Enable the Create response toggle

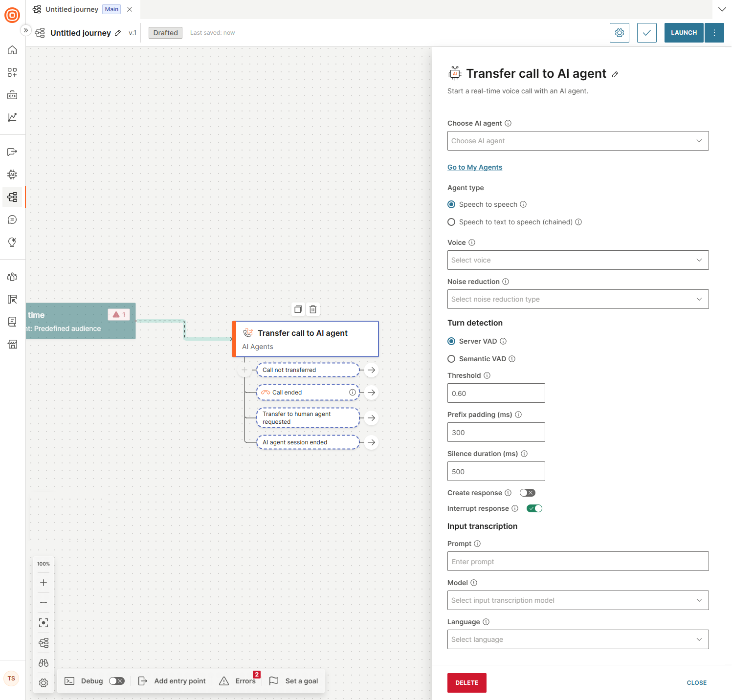click(527, 493)
